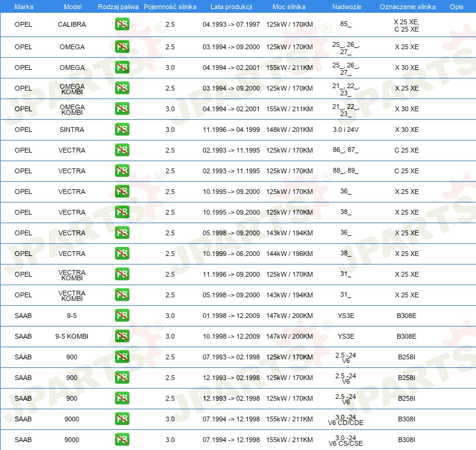Click the fuel icon for OMEGA 2.5 03.1994 with body codes 25_, 26_, 27_
The height and width of the screenshot is (450, 476).
coord(122,47)
